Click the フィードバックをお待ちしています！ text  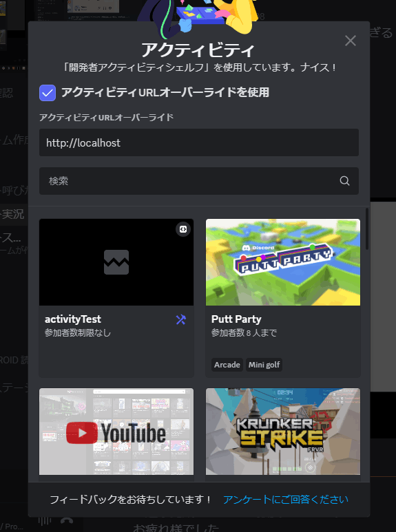[130, 500]
